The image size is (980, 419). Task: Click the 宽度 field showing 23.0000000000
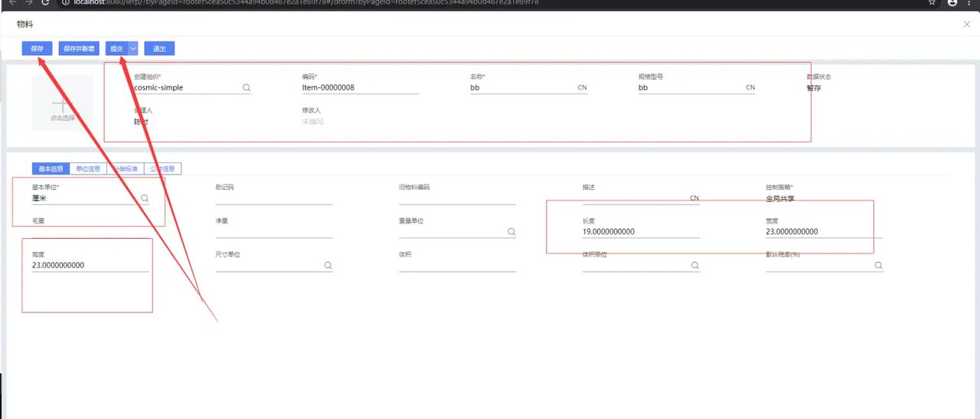point(824,231)
